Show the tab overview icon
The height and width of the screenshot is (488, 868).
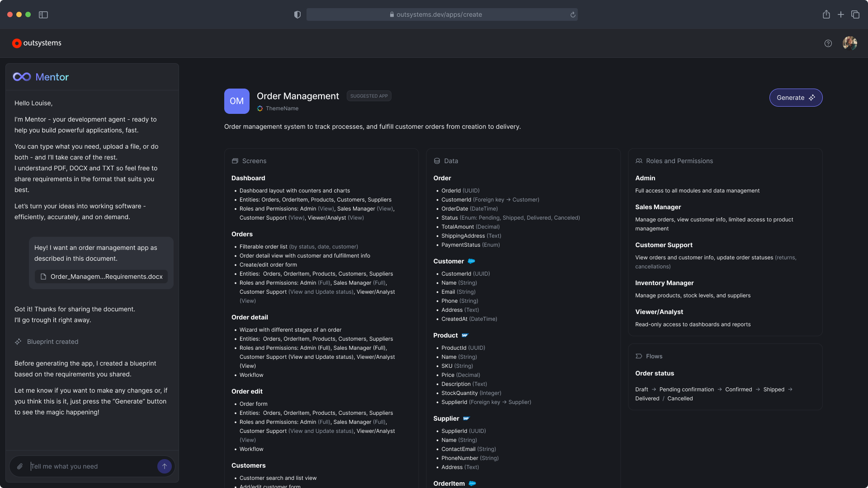(x=855, y=14)
